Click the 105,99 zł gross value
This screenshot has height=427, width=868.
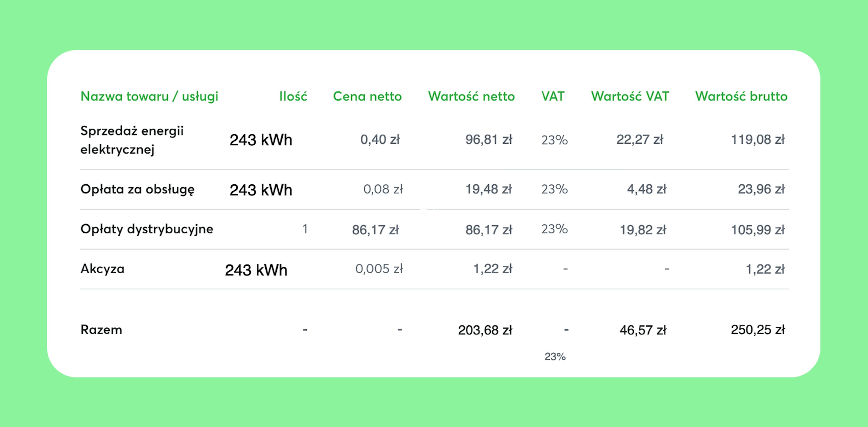[757, 230]
